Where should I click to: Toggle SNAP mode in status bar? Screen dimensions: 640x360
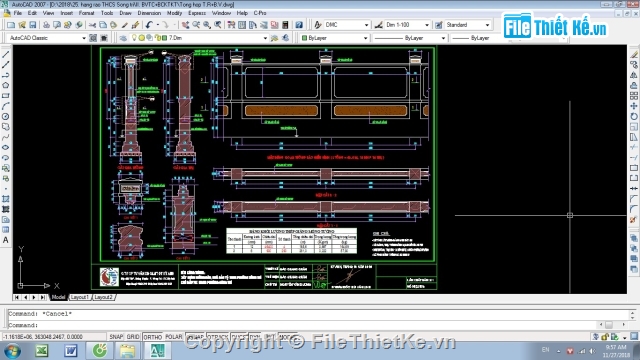click(x=116, y=337)
